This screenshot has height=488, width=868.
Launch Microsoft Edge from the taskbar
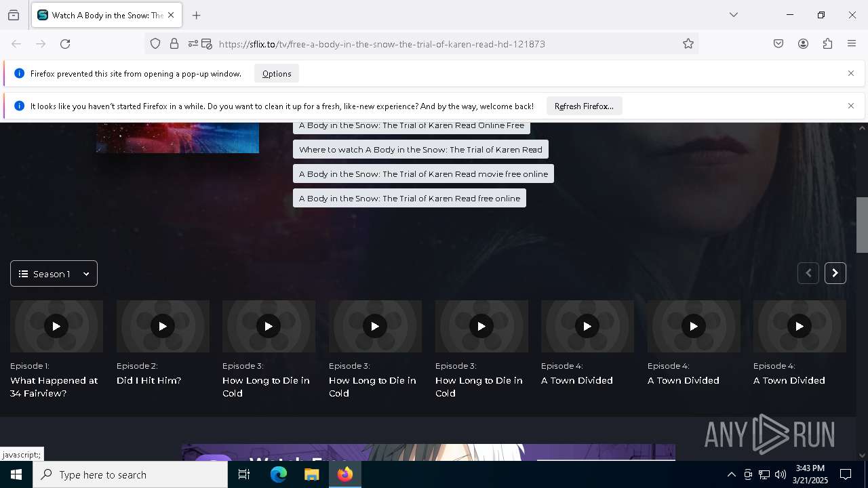coord(279,474)
